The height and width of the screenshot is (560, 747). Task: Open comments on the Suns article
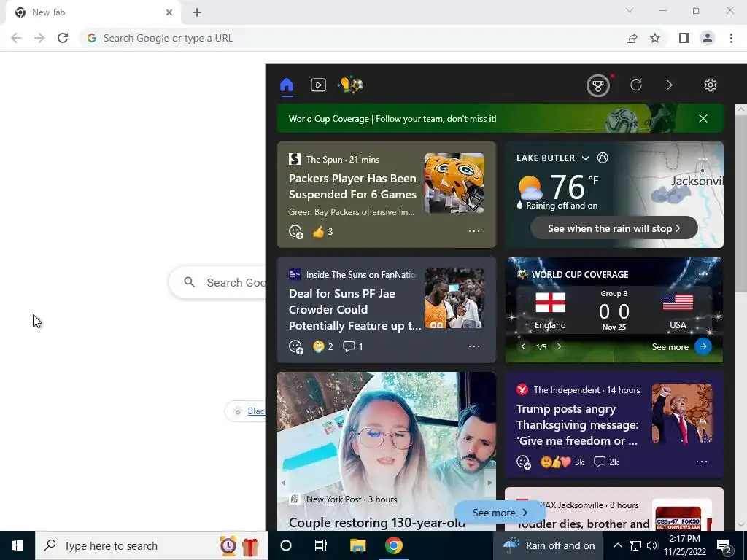point(353,346)
